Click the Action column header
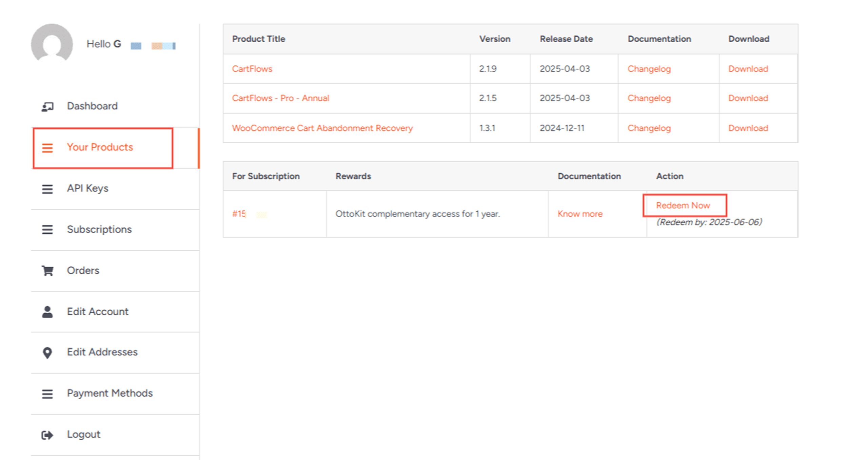Image resolution: width=868 pixels, height=460 pixels. click(670, 176)
